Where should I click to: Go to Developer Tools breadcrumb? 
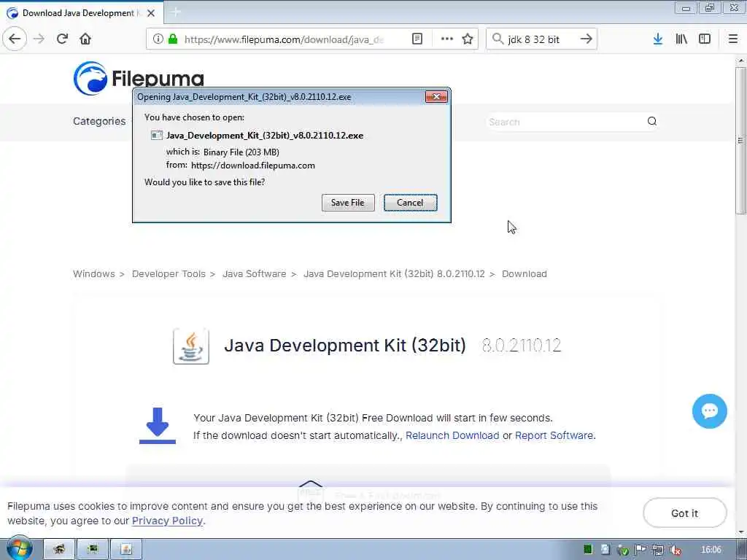[x=169, y=274]
